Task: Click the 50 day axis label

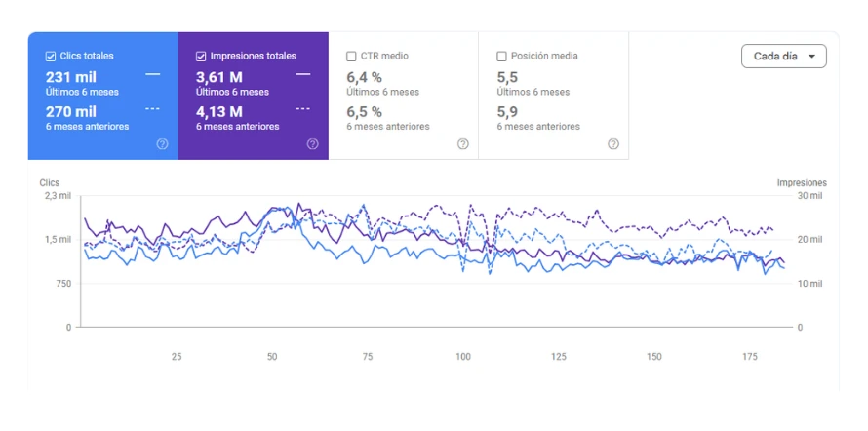Action: (272, 357)
